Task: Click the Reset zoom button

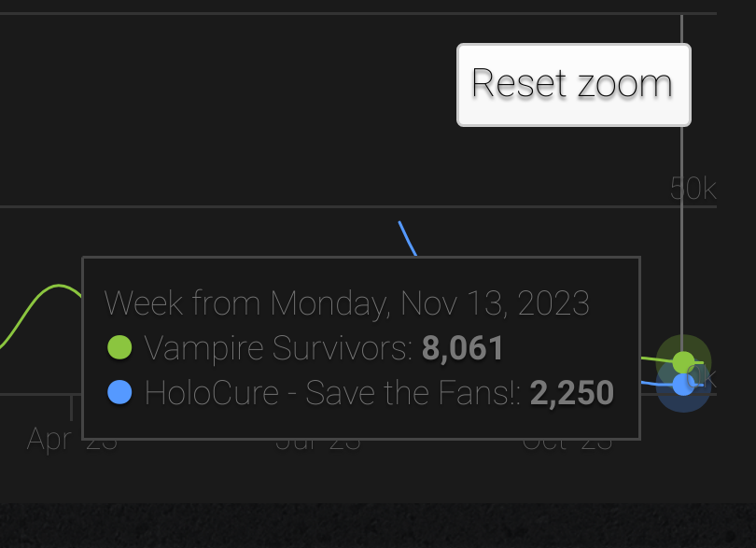Action: click(x=573, y=84)
